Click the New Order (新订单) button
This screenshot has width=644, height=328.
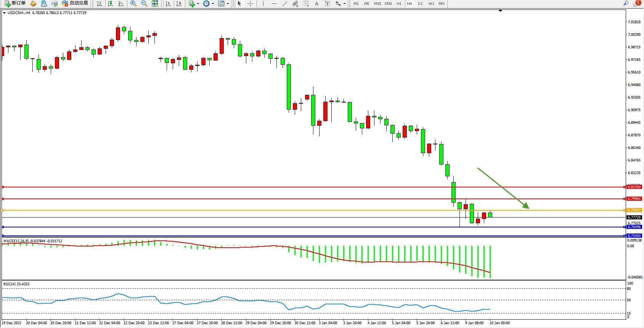[15, 3]
